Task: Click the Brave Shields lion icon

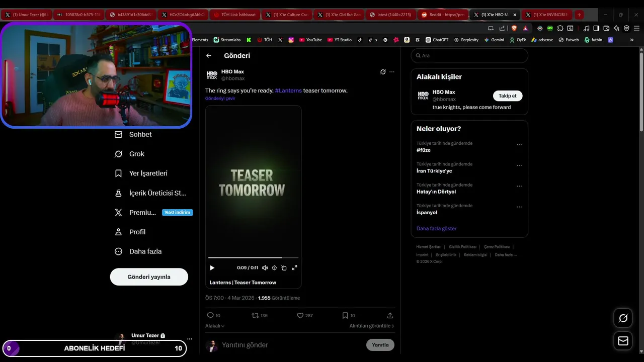Action: [x=514, y=28]
